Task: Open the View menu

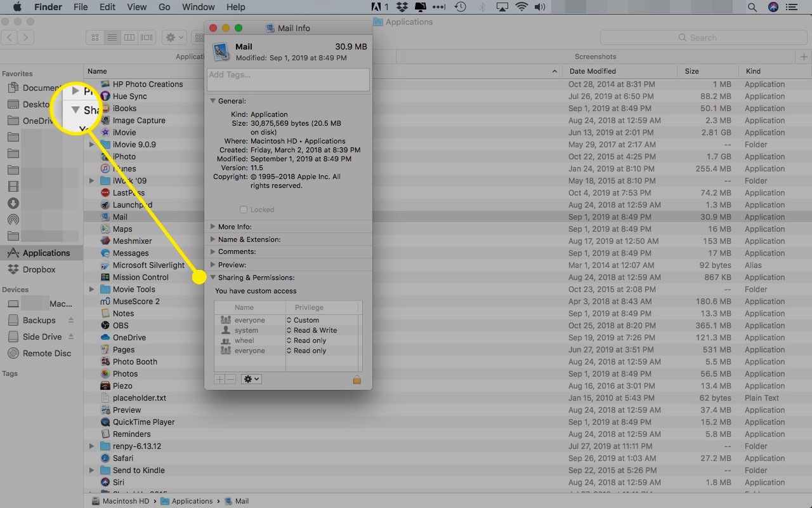Action: [136, 7]
